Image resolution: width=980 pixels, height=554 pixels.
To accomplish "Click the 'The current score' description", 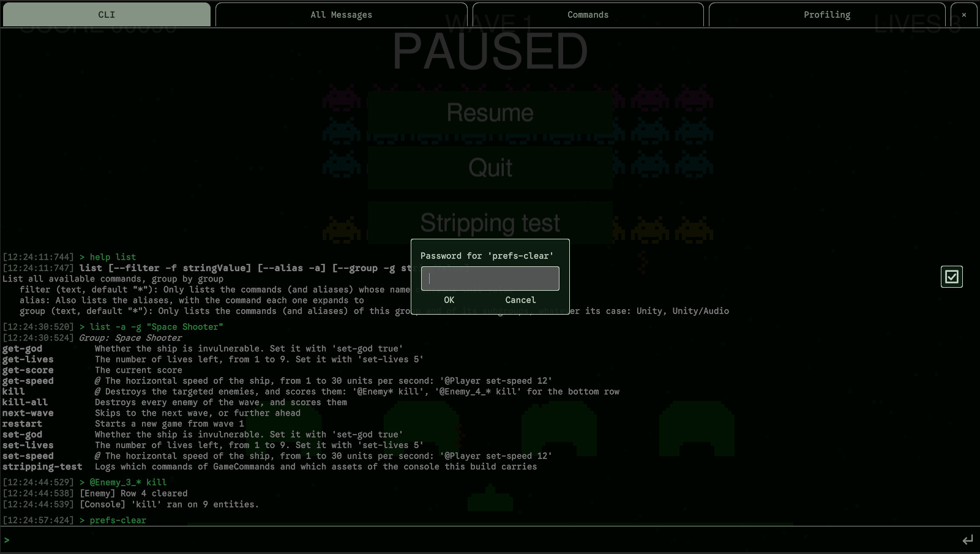I will tap(138, 370).
